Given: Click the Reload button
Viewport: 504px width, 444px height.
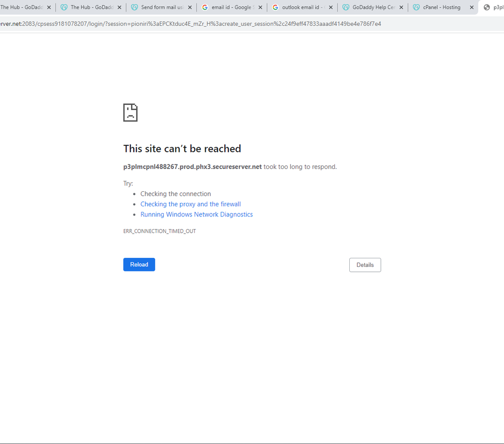Looking at the screenshot, I should point(139,264).
